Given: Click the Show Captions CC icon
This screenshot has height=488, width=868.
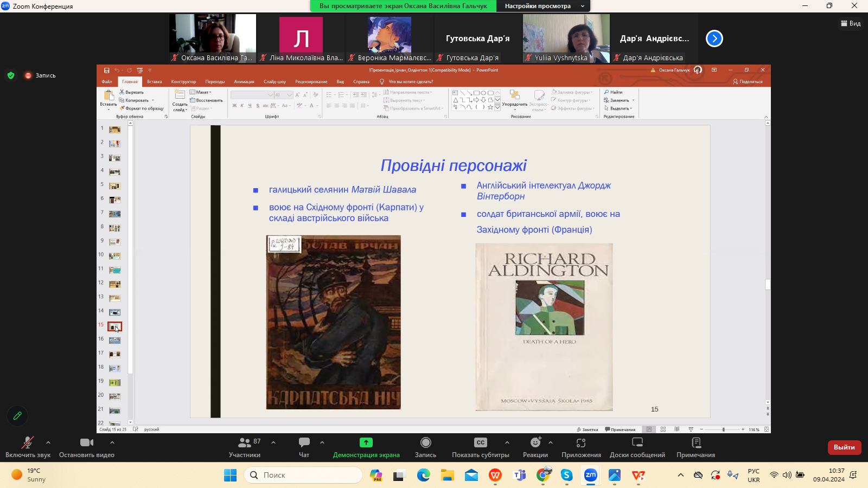Looking at the screenshot, I should pos(480,443).
